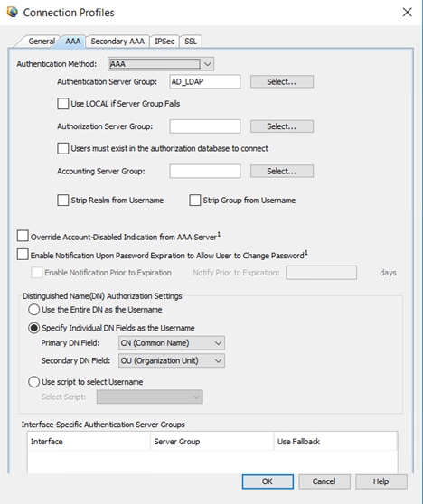Click the Cancel button
This screenshot has width=423, height=504.
324,481
